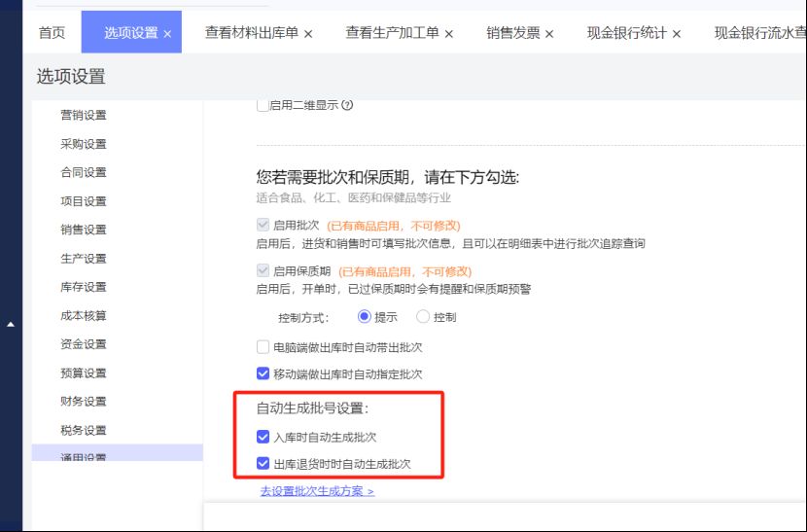Image resolution: width=807 pixels, height=532 pixels.
Task: Enable the 启用二维显示 checkbox
Action: coord(263,106)
